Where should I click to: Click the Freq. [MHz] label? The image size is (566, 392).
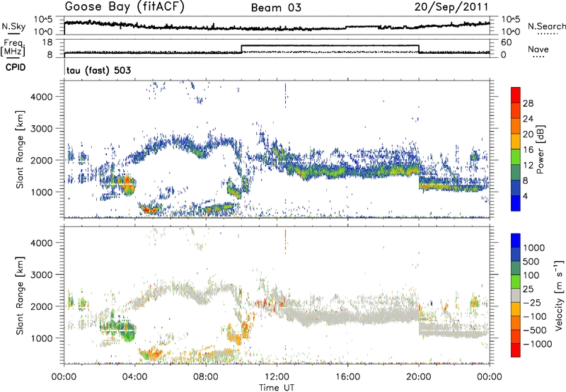(x=13, y=48)
